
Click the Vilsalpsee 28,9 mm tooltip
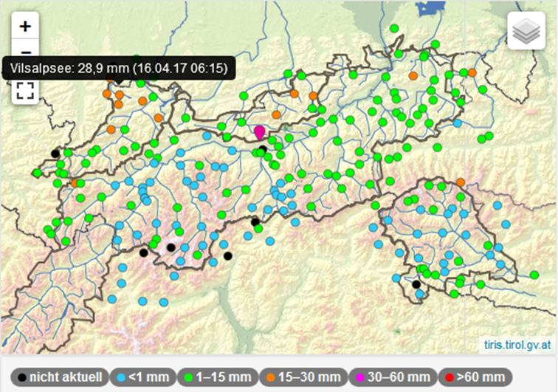pos(119,68)
